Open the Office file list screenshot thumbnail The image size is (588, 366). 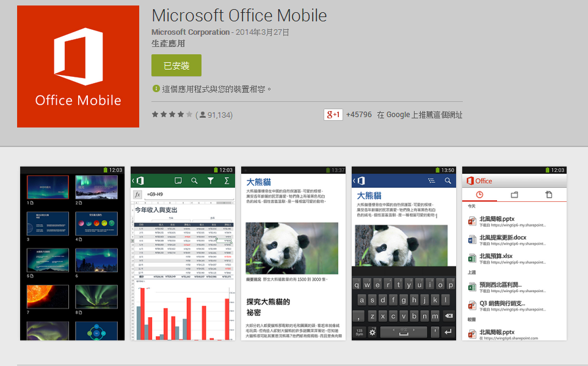click(515, 254)
